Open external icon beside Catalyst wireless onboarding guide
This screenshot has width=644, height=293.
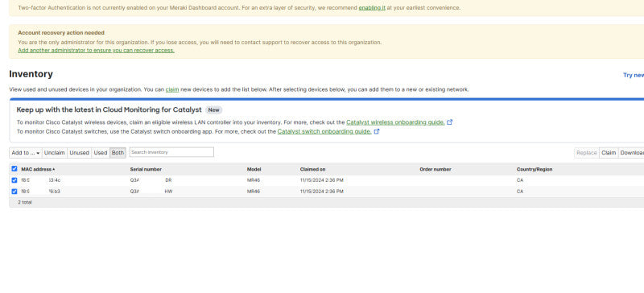click(450, 122)
